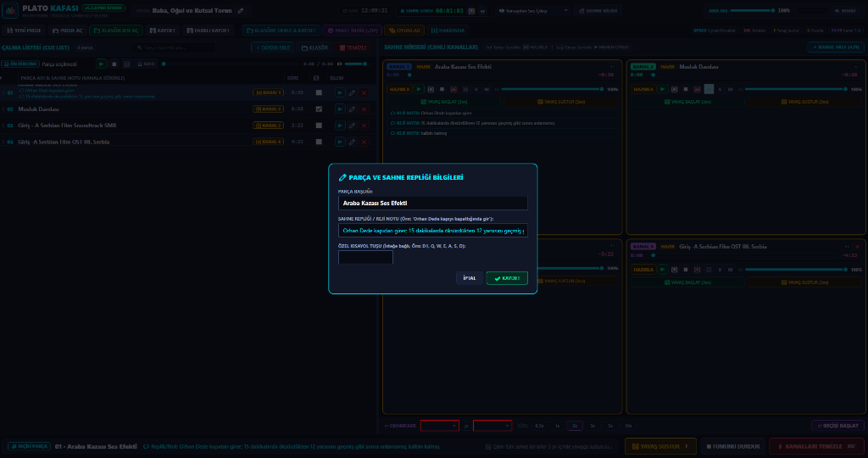868x458 pixels.
Task: Focus the Özel Kısayol Tuşu input box
Action: pos(365,258)
